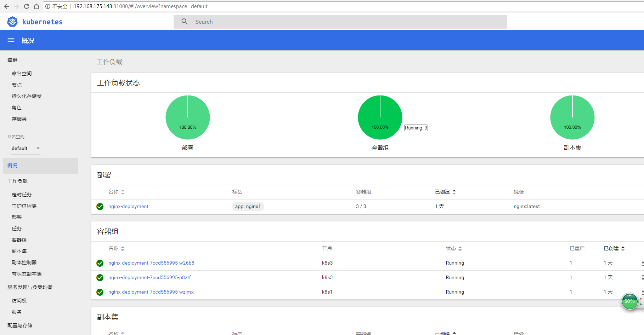Open 配置与存储 in sidebar
This screenshot has width=644, height=335.
pyautogui.click(x=20, y=325)
